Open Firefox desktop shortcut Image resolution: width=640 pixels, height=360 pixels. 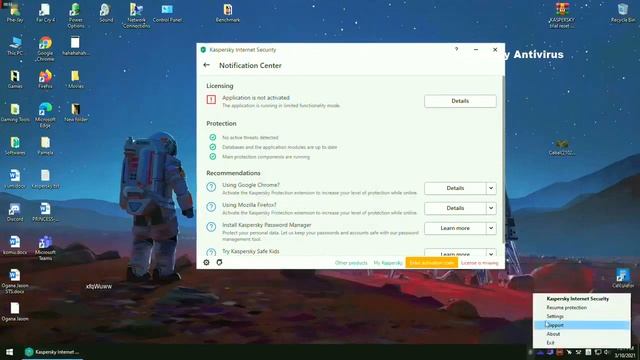45,79
